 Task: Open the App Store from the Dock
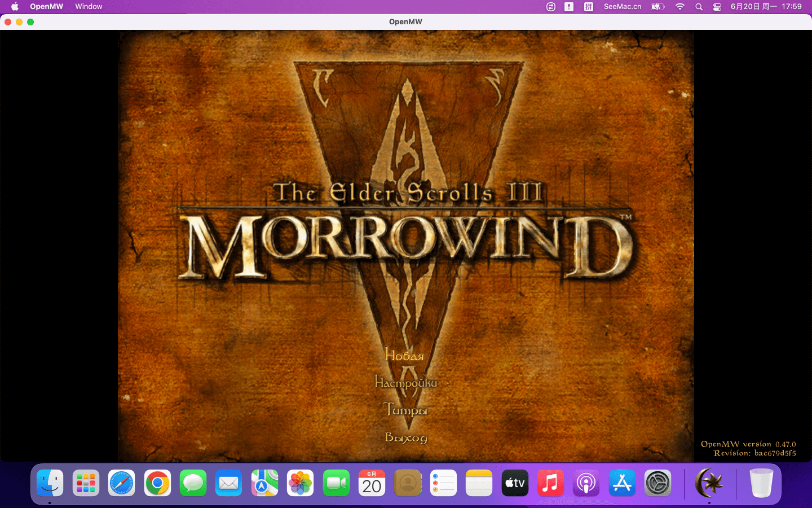(x=623, y=483)
